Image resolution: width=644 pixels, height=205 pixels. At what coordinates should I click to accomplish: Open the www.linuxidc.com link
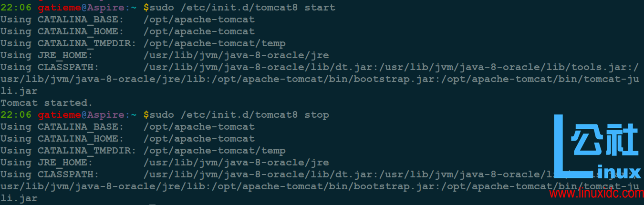pos(596,194)
